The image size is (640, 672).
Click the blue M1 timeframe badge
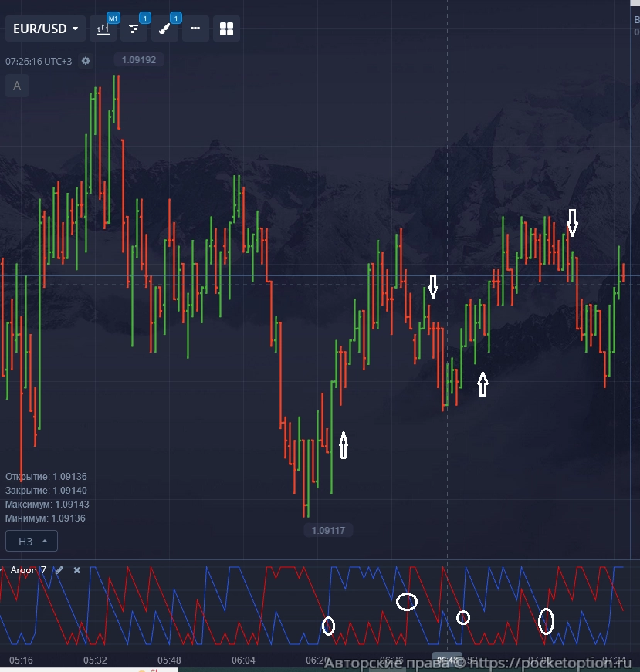tap(113, 18)
